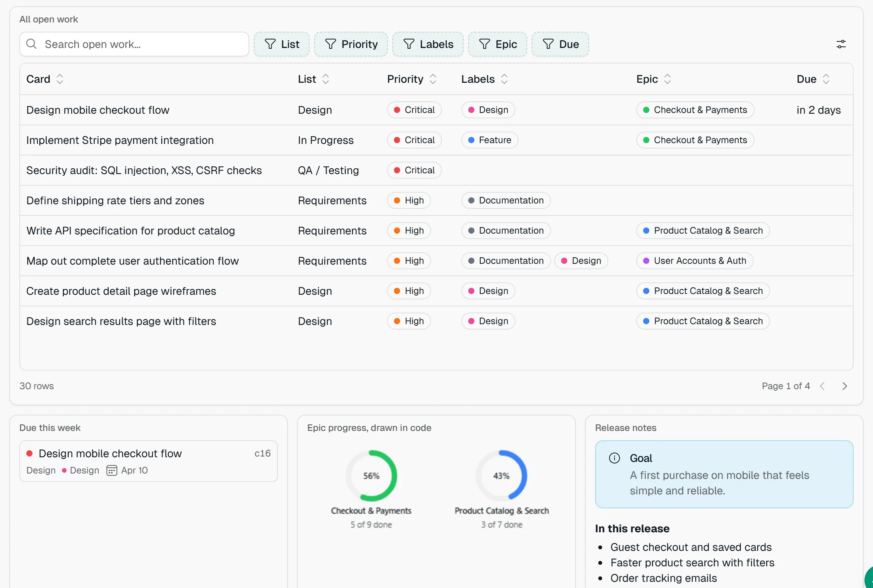
Task: Click the '5 of 9 done' text
Action: [x=371, y=525]
